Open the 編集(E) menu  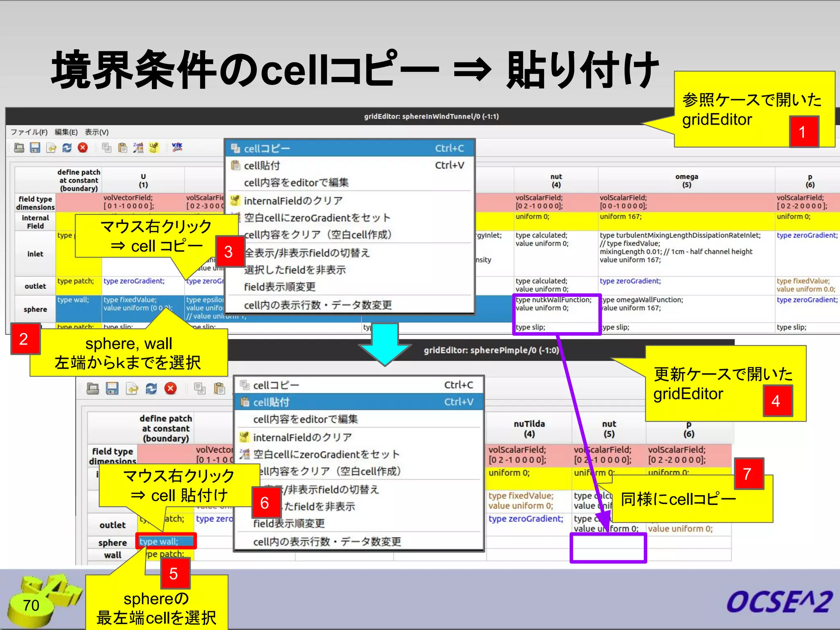66,132
